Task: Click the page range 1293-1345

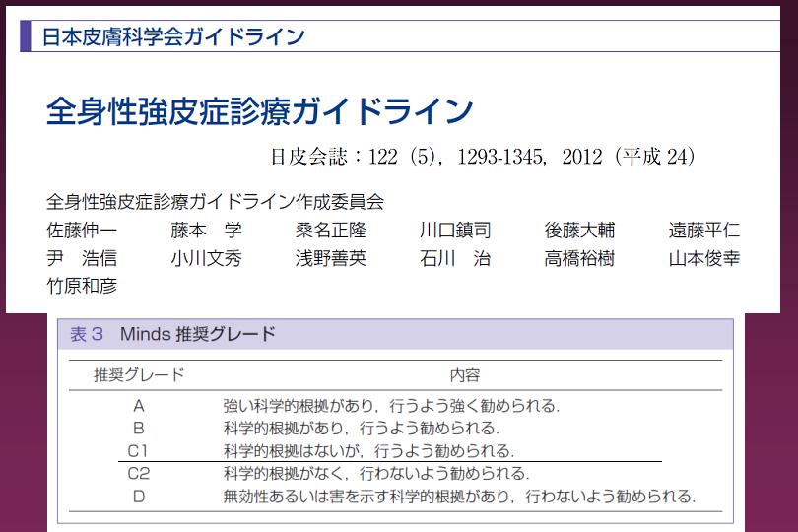Action: pos(502,157)
